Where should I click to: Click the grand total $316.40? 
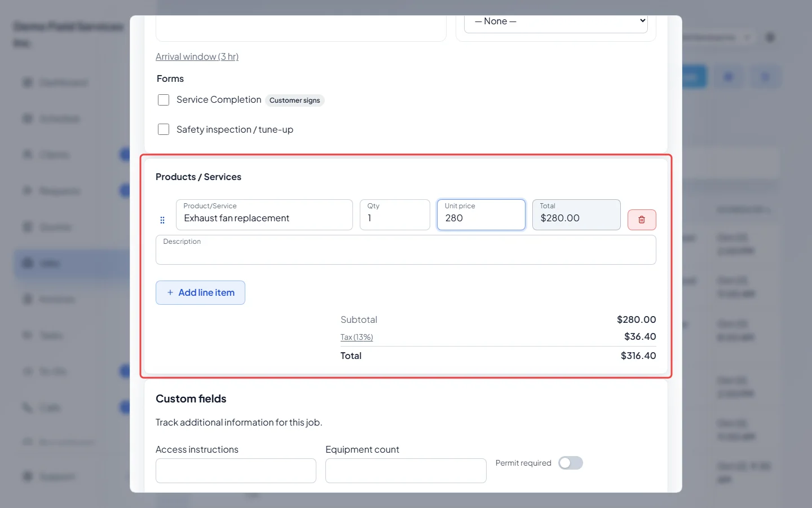coord(638,356)
